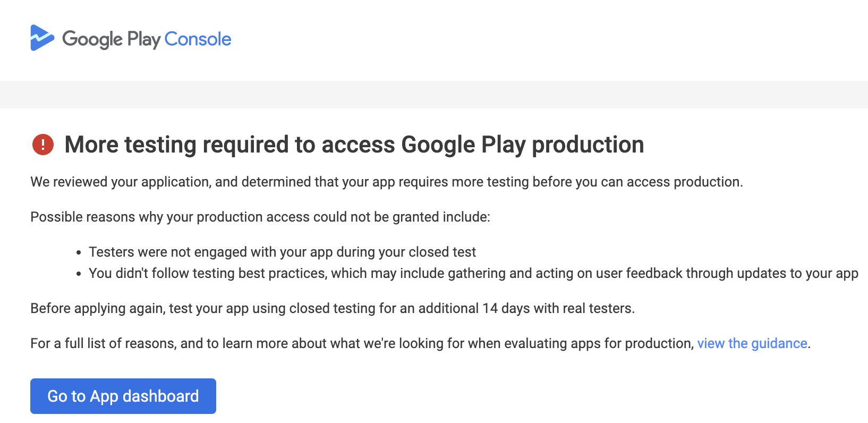Click the gray divider band below header
Screen dimensions: 868x423
tap(433, 95)
